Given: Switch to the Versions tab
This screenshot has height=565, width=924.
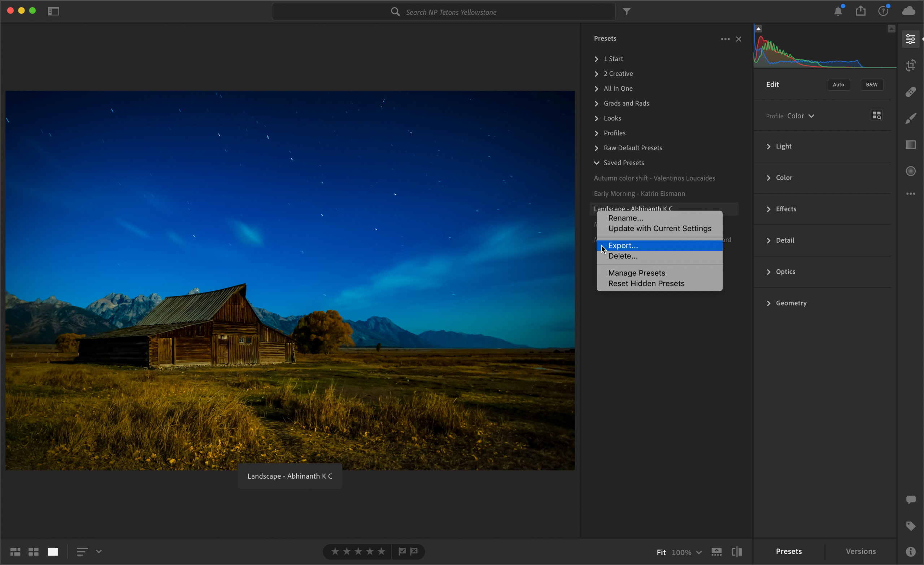Looking at the screenshot, I should 860,551.
